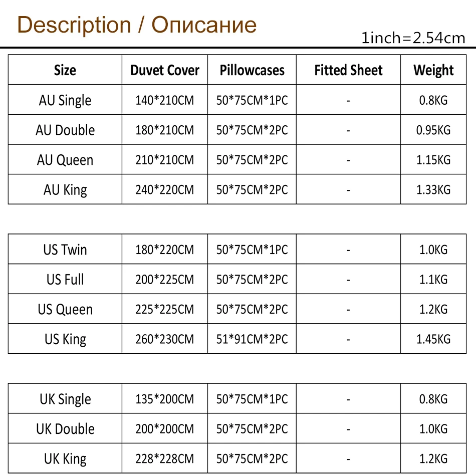Click UK King duvet size 228*228CM
Viewport: 476px width, 476px height.
[x=165, y=459]
